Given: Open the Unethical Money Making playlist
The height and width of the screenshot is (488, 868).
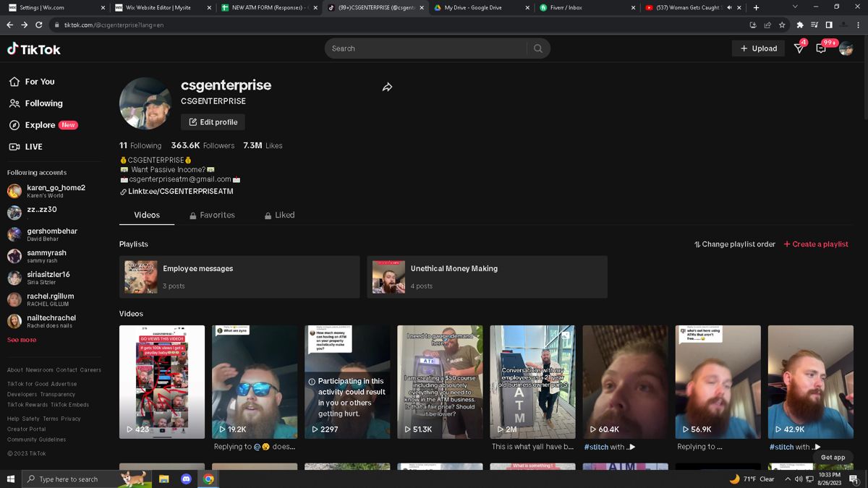Looking at the screenshot, I should pyautogui.click(x=487, y=277).
